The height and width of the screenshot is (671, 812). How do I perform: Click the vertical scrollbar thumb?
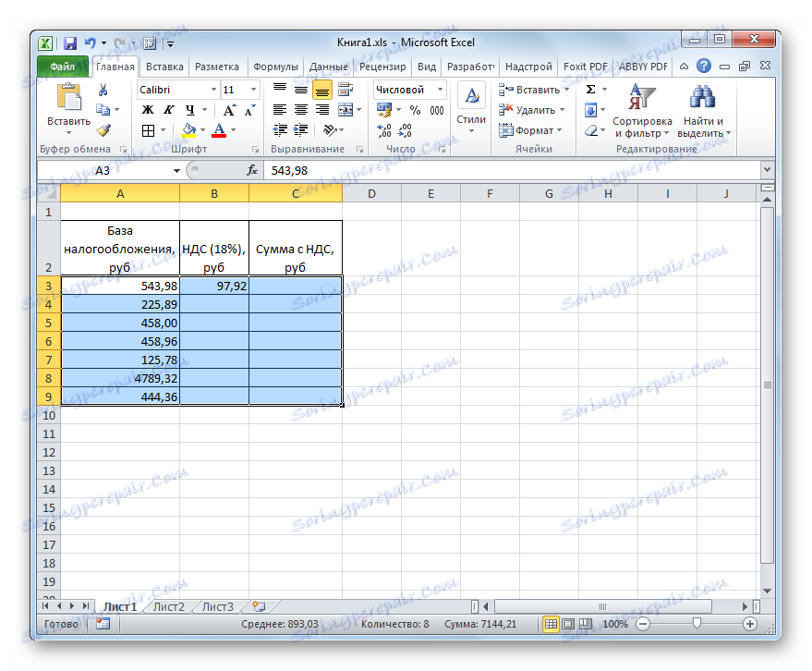coord(768,385)
